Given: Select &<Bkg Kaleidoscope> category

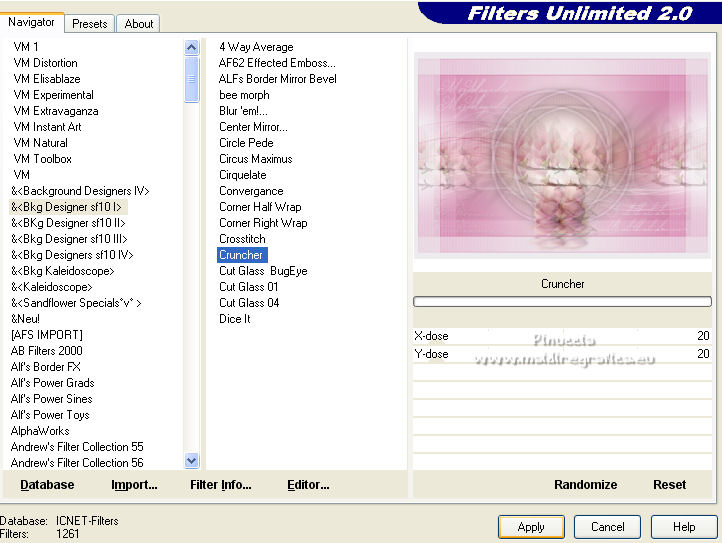Looking at the screenshot, I should pyautogui.click(x=63, y=271).
